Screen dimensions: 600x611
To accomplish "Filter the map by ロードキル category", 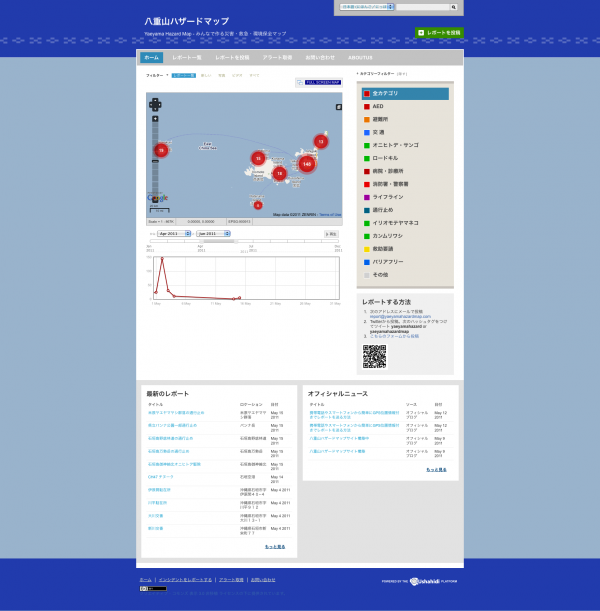I will [405, 158].
